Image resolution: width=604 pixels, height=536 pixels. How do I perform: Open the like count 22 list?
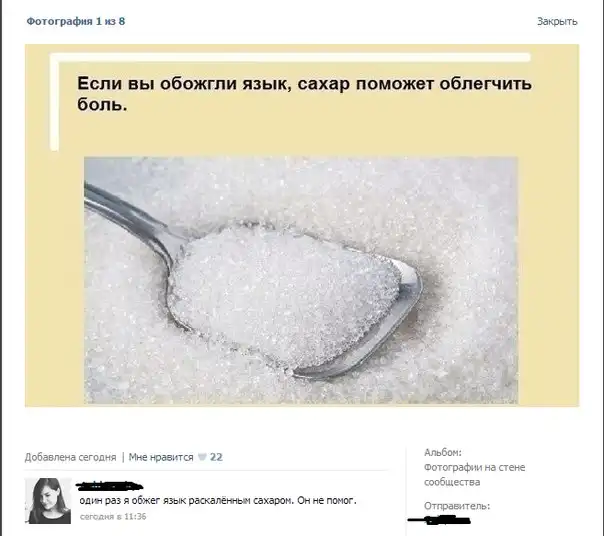pyautogui.click(x=216, y=457)
